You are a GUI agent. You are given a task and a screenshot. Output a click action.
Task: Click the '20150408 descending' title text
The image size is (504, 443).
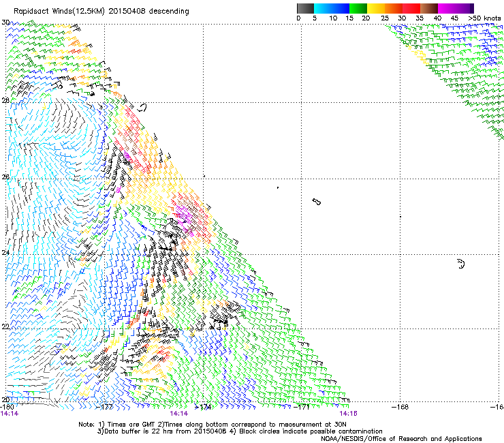click(149, 12)
